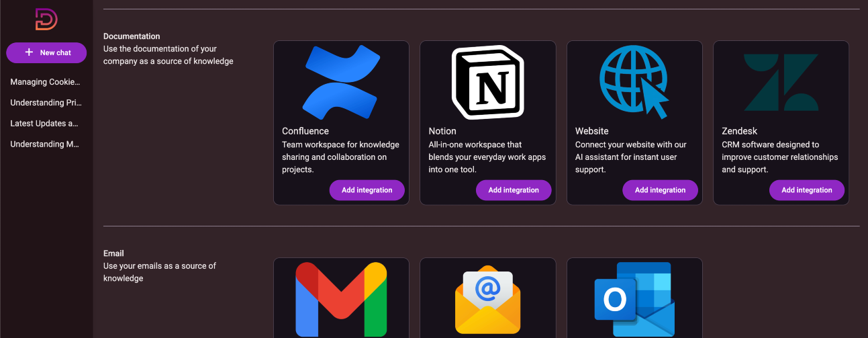The width and height of the screenshot is (868, 338).
Task: Click the app logo in the sidebar
Action: click(46, 19)
